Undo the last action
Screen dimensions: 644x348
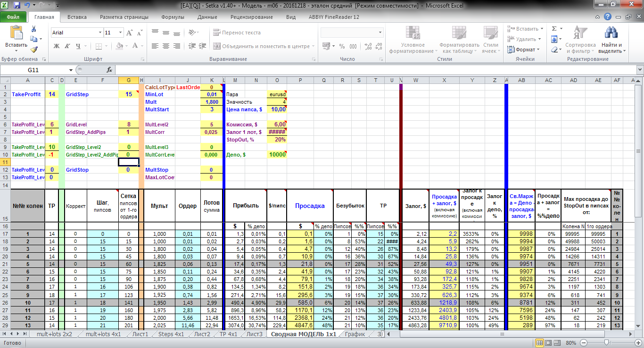27,6
